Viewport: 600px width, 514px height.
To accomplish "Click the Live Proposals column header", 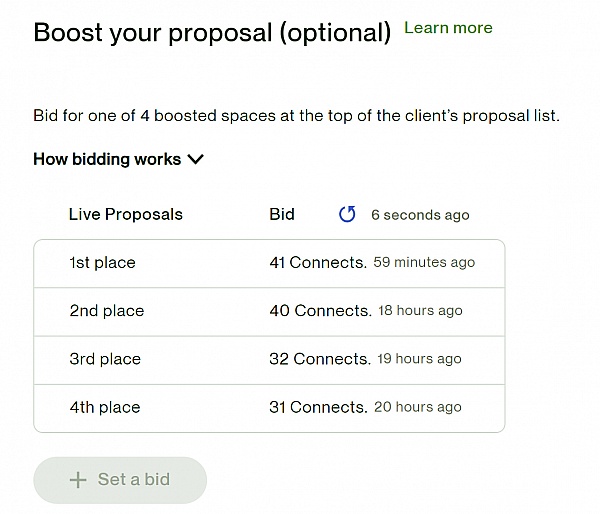I will click(x=126, y=214).
